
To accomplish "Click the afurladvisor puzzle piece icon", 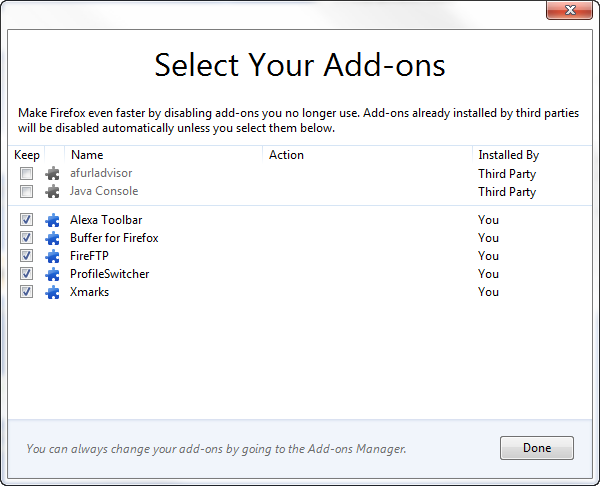I will (52, 174).
